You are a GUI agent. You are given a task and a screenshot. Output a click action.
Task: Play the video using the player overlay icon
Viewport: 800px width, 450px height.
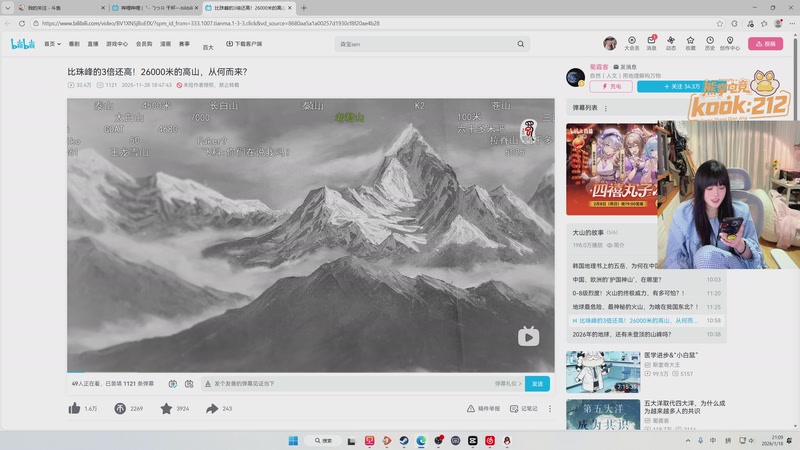[529, 337]
